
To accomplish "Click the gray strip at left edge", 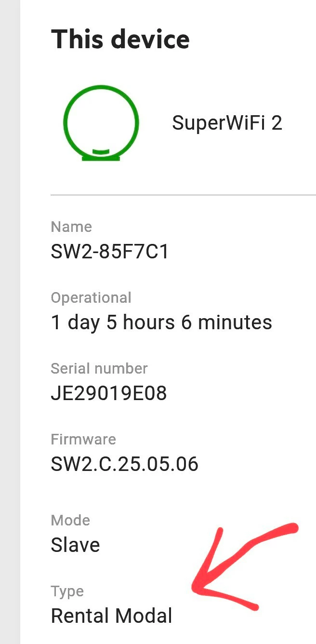I will pos(10,322).
